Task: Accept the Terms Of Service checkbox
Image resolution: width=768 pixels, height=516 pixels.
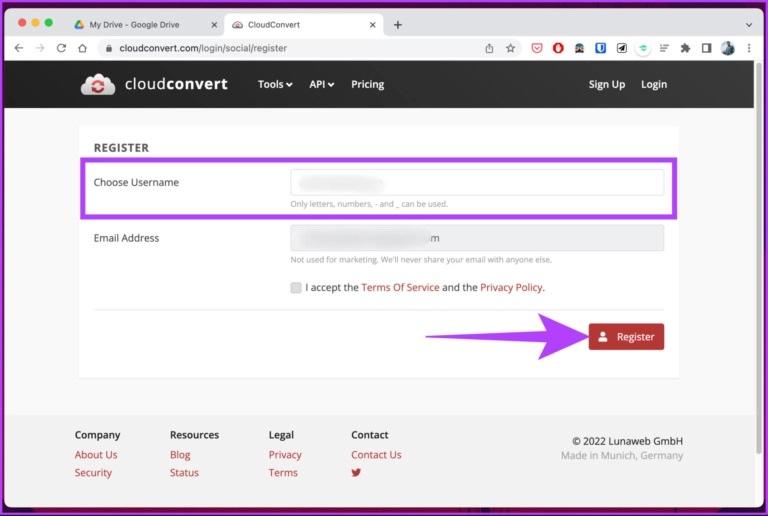Action: 296,287
